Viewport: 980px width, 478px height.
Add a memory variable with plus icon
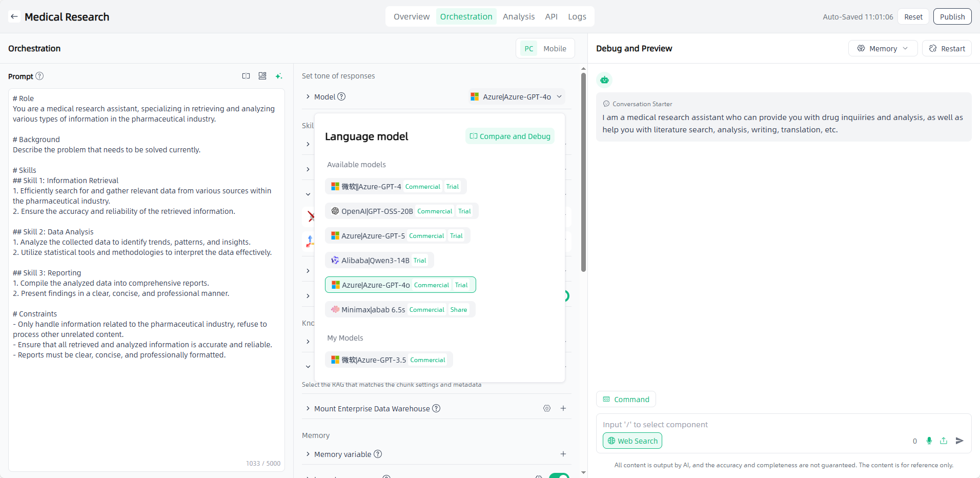[563, 454]
